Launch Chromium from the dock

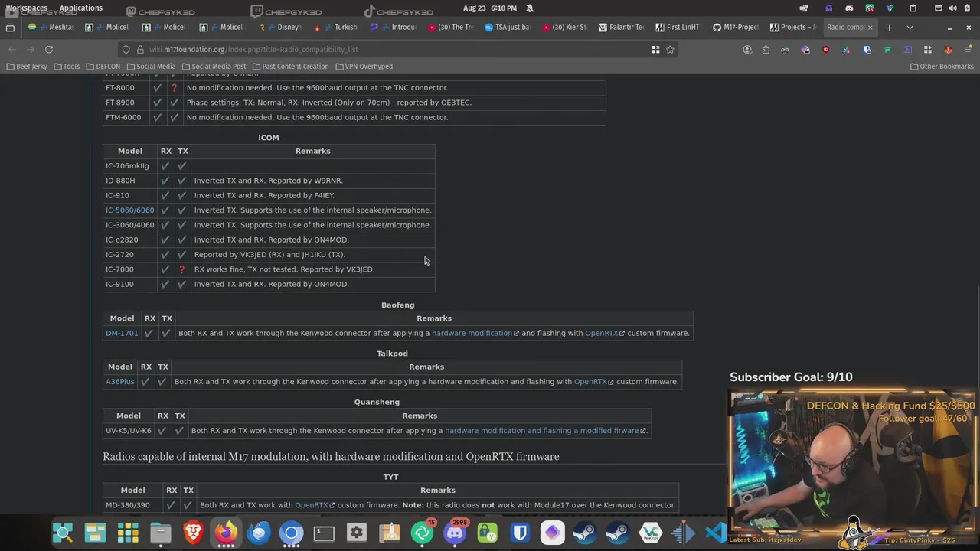[x=291, y=532]
